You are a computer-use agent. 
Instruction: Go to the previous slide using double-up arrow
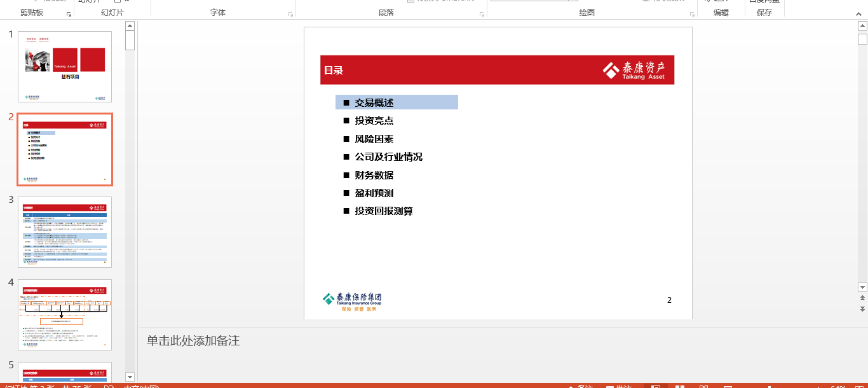tap(862, 298)
